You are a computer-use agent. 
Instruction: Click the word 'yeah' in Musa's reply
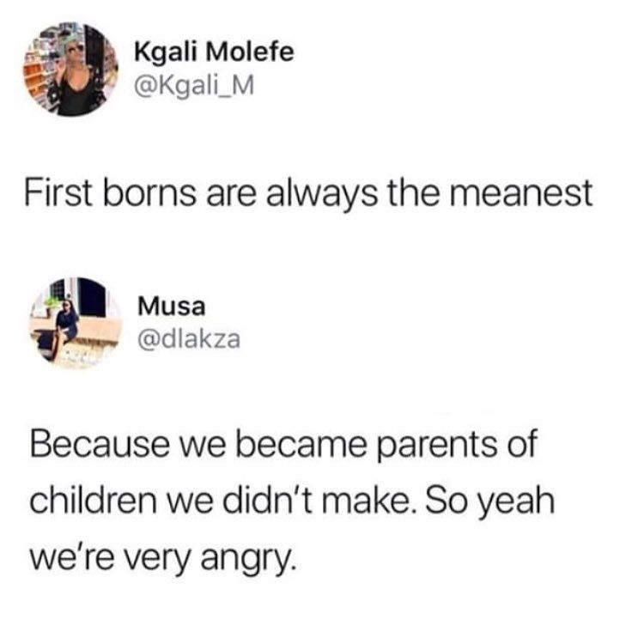point(518,503)
